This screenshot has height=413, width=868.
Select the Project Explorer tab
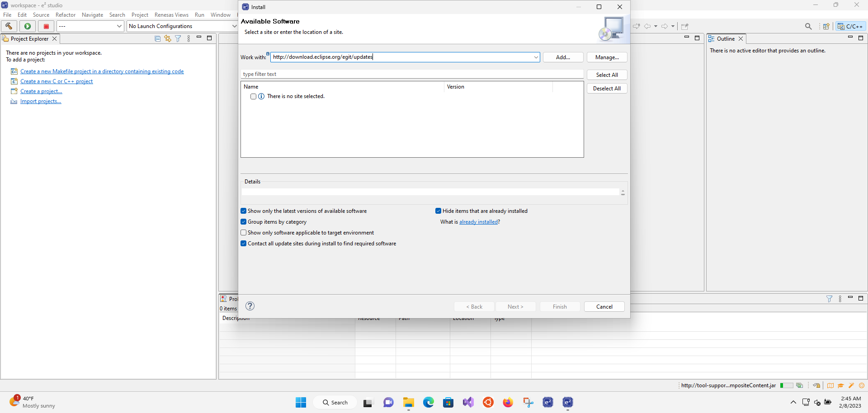pos(29,39)
